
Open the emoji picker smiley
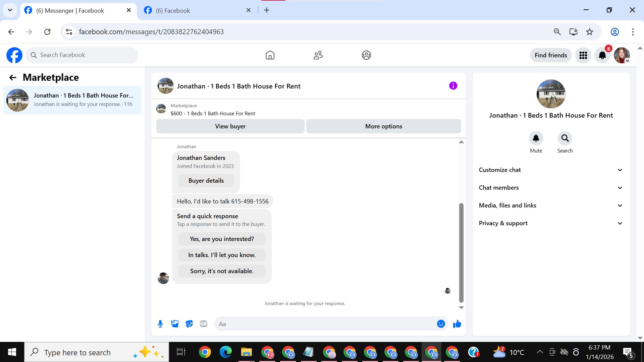441,324
